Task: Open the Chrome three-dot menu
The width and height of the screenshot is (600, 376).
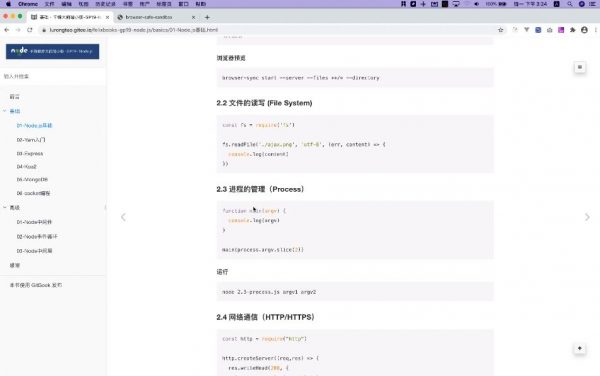Action: pyautogui.click(x=596, y=30)
